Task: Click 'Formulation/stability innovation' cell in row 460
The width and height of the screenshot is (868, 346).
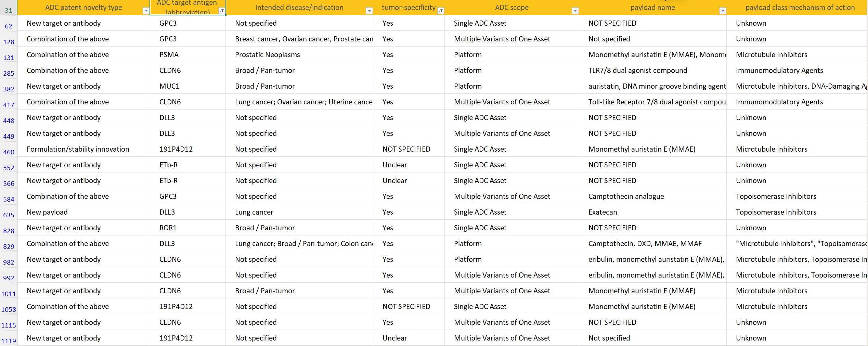Action: click(x=84, y=149)
